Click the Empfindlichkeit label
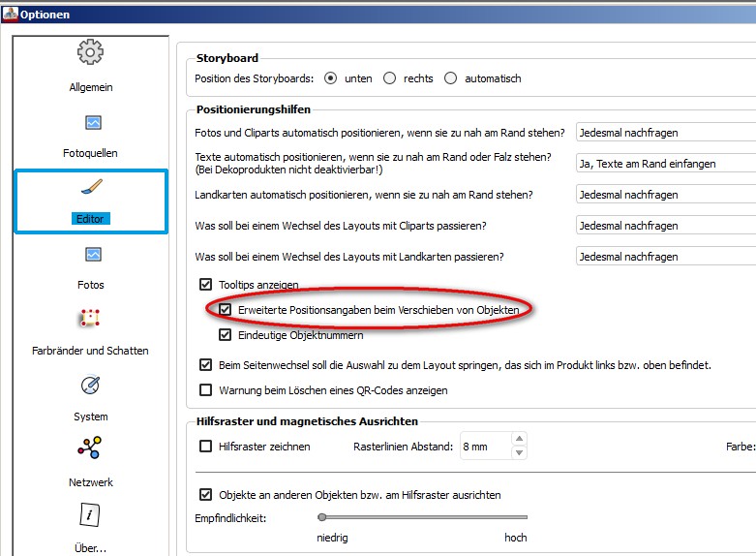The height and width of the screenshot is (556, 756). tap(230, 518)
